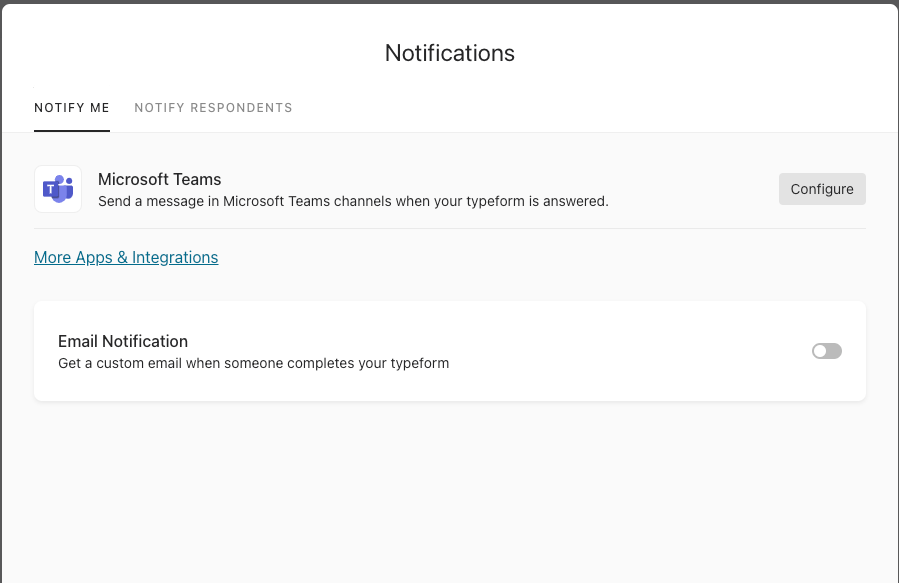The width and height of the screenshot is (899, 583).
Task: Click the white T tile in the Teams logo
Action: point(50,189)
